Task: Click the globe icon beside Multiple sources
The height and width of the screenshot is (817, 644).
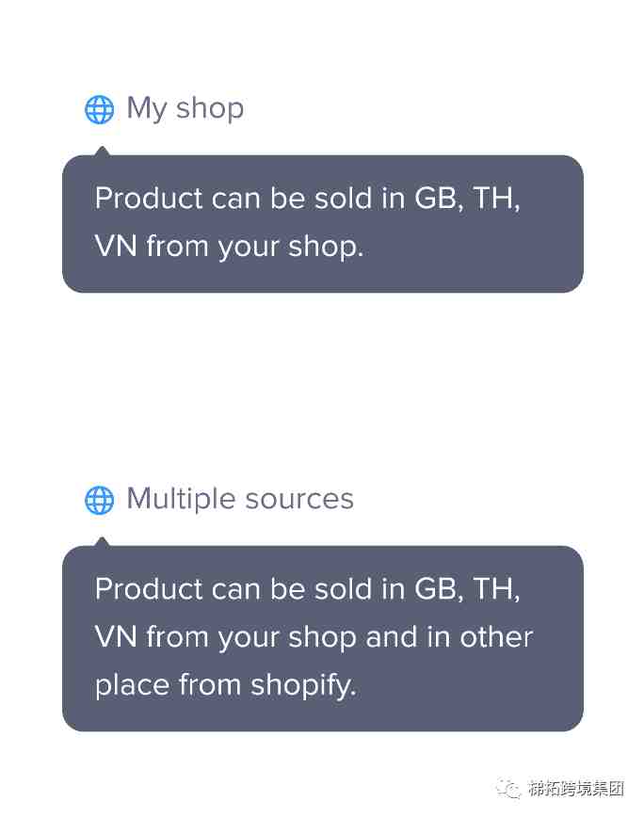Action: point(100,500)
